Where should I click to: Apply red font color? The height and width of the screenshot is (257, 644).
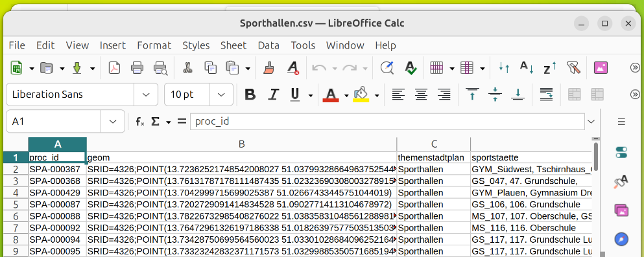331,95
